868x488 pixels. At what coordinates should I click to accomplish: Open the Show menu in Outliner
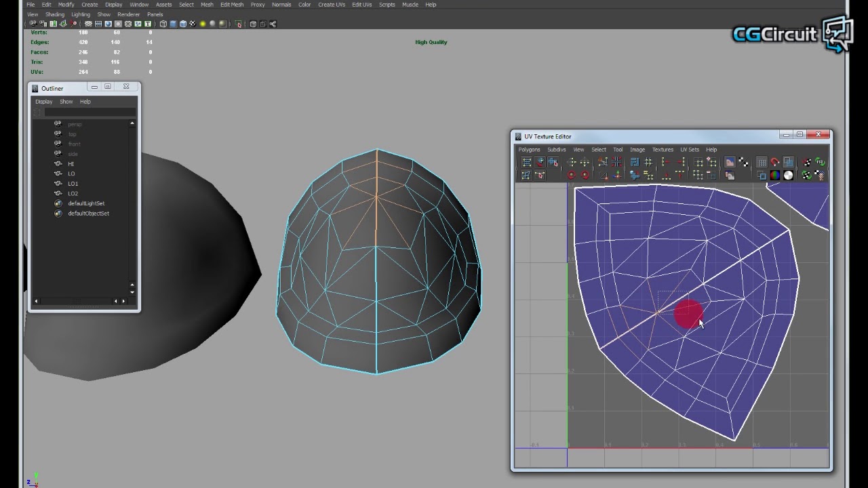[66, 102]
